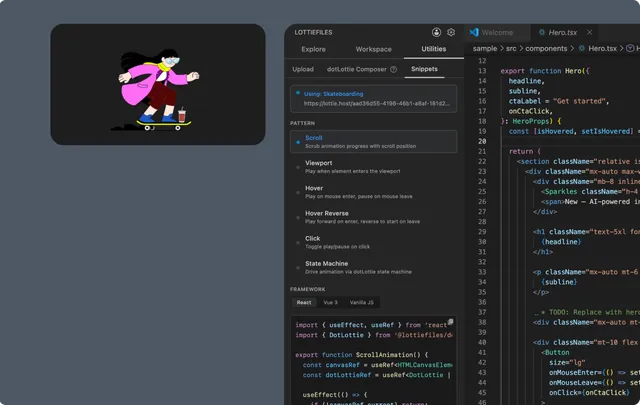Choose the React framework button
Image resolution: width=640 pixels, height=405 pixels.
coord(304,303)
